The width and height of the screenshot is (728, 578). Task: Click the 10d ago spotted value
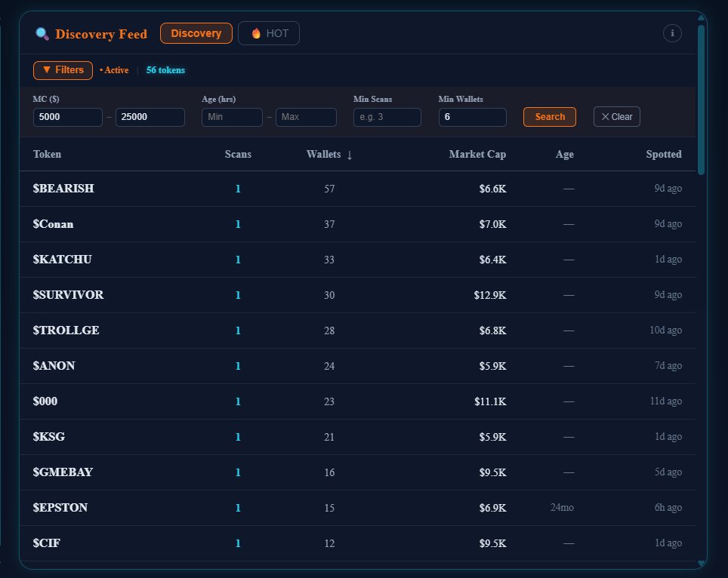coord(666,331)
